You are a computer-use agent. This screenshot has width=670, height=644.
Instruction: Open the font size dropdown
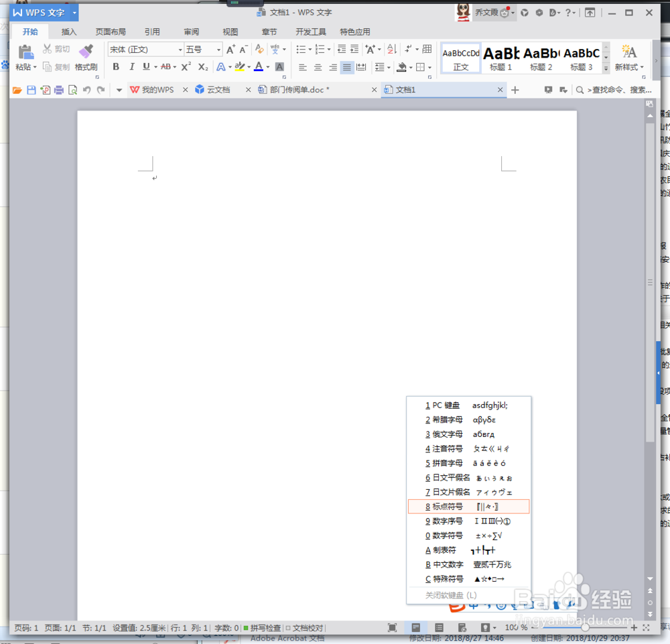point(218,50)
